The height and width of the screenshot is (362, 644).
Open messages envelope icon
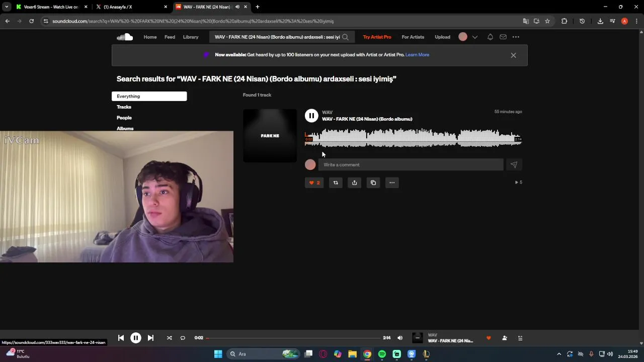point(503,37)
